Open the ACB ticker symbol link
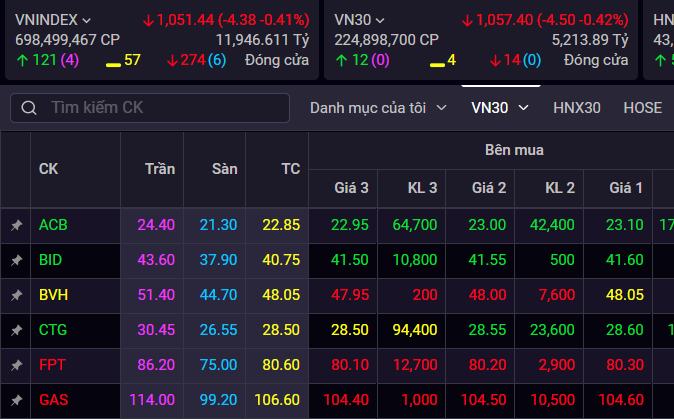The image size is (674, 419). click(53, 226)
